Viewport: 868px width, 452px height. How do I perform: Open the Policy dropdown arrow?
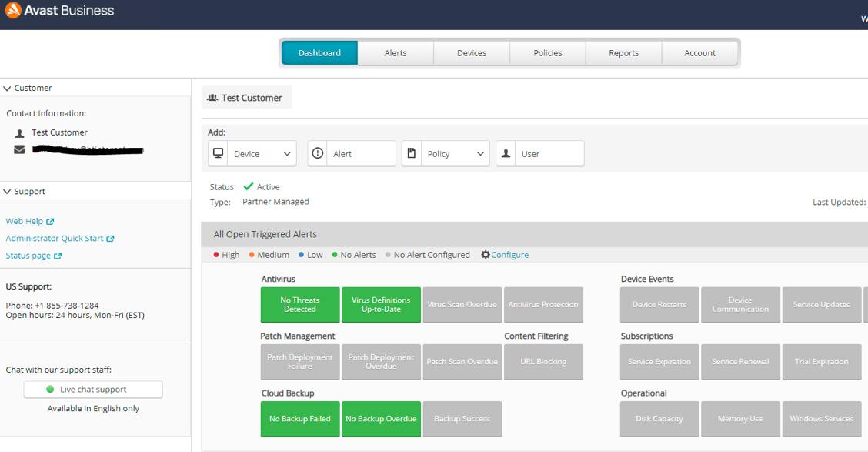point(480,154)
